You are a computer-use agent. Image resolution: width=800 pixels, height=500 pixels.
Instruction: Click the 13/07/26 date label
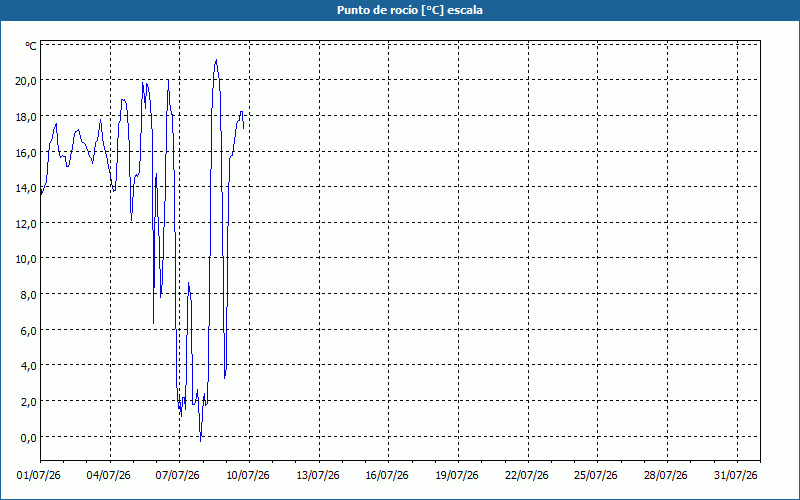318,476
